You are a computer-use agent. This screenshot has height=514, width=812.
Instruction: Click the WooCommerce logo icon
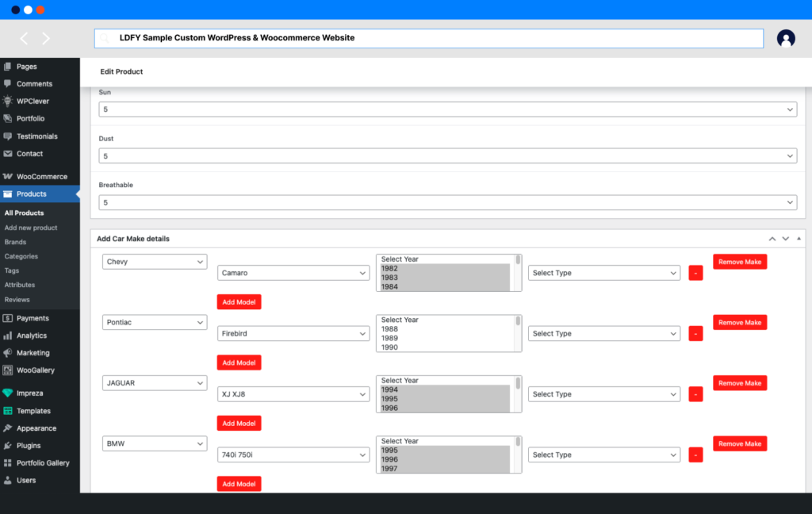pos(8,176)
